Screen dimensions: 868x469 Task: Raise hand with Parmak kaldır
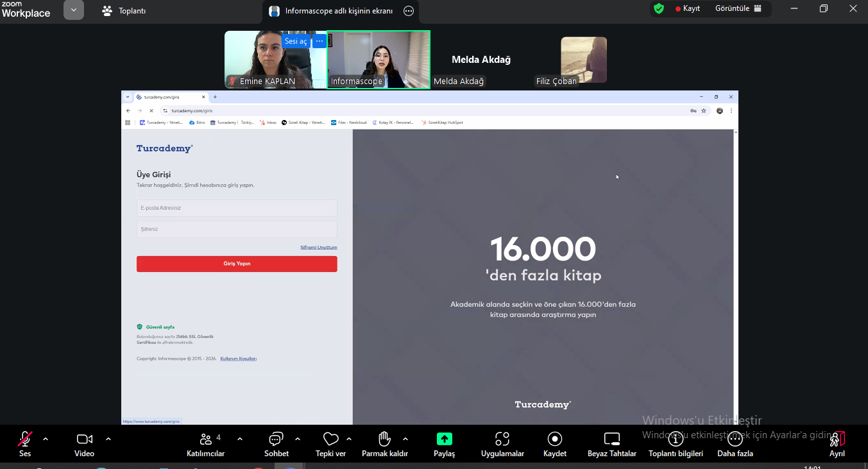pos(384,443)
